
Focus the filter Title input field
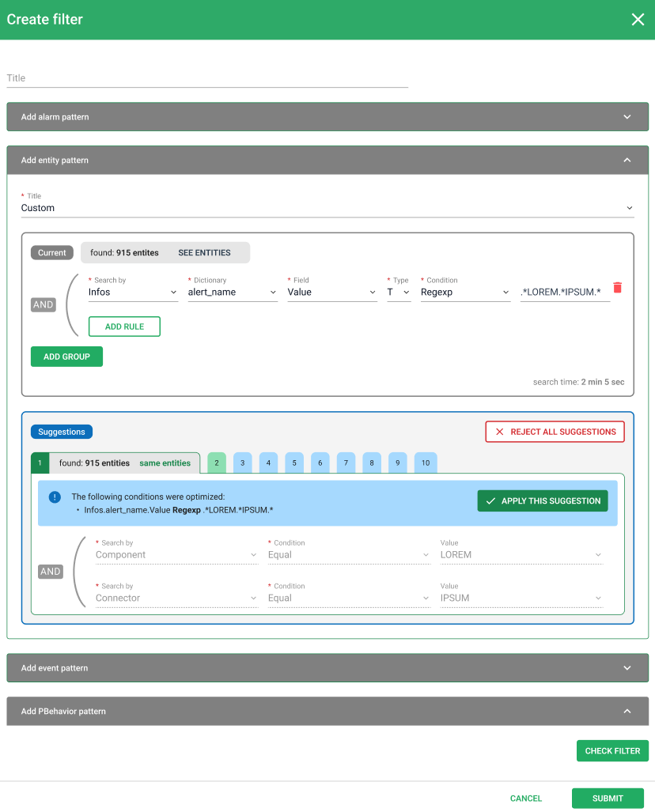[x=207, y=78]
